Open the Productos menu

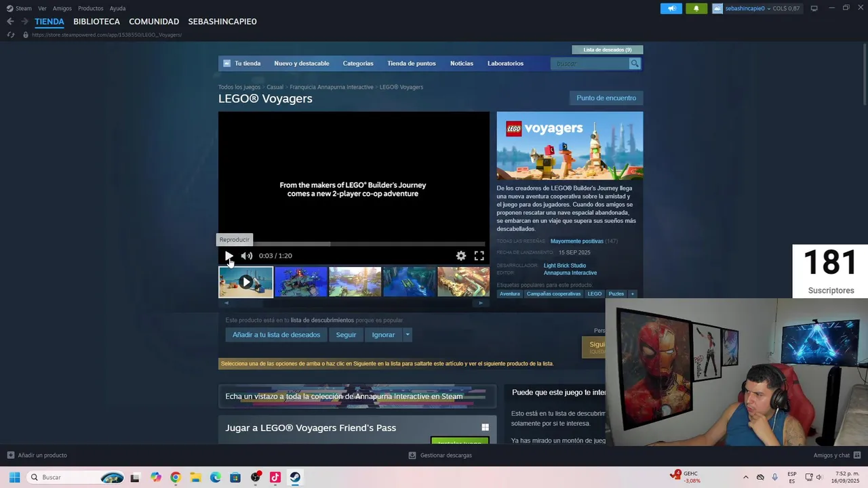pyautogui.click(x=91, y=8)
